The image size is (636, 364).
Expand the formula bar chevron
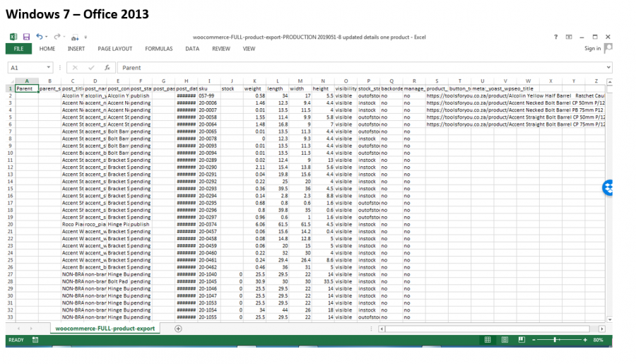[608, 67]
